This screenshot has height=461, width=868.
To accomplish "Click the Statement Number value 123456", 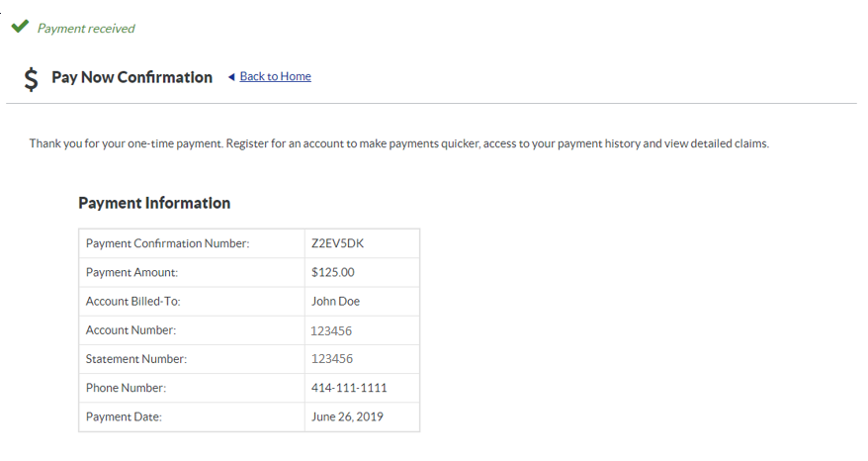I will [331, 359].
